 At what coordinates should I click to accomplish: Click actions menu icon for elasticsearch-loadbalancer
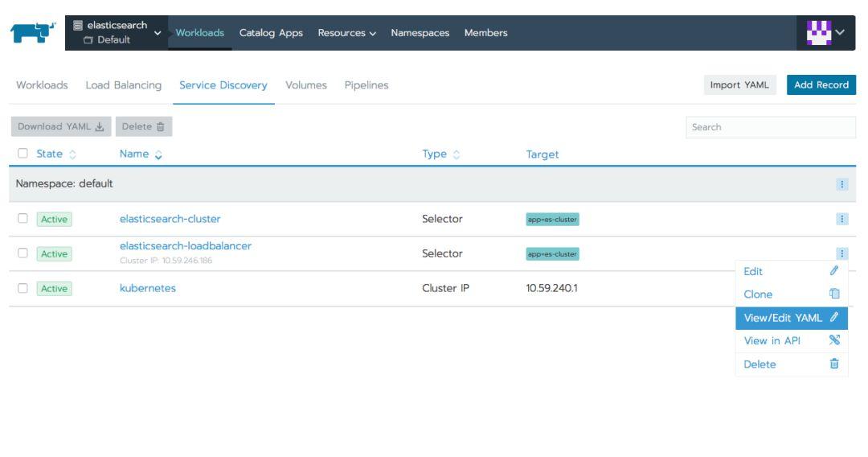click(x=841, y=253)
